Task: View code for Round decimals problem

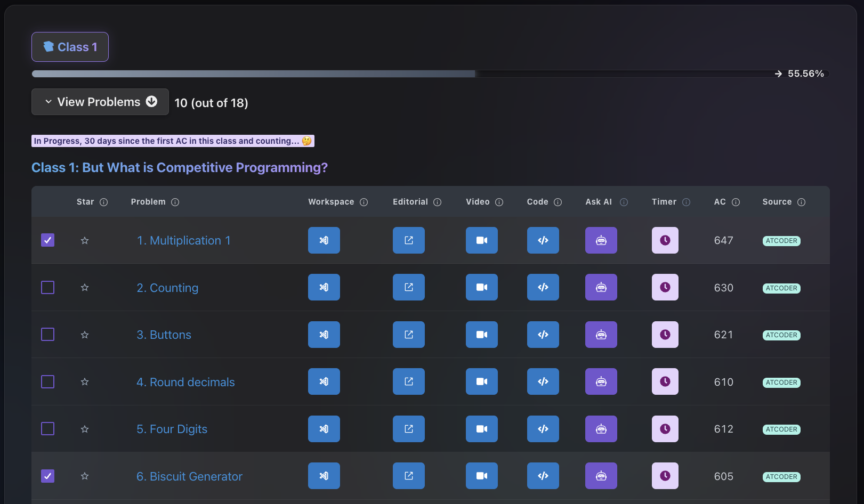Action: 543,381
